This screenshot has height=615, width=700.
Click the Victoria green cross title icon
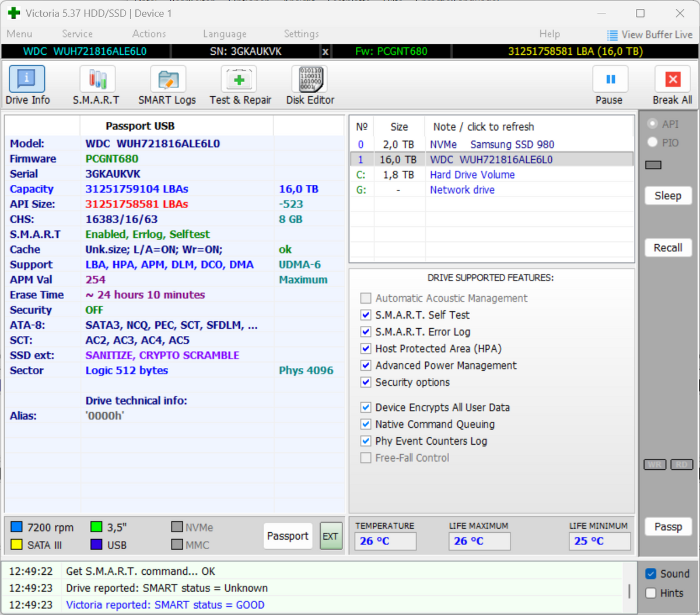click(x=14, y=13)
